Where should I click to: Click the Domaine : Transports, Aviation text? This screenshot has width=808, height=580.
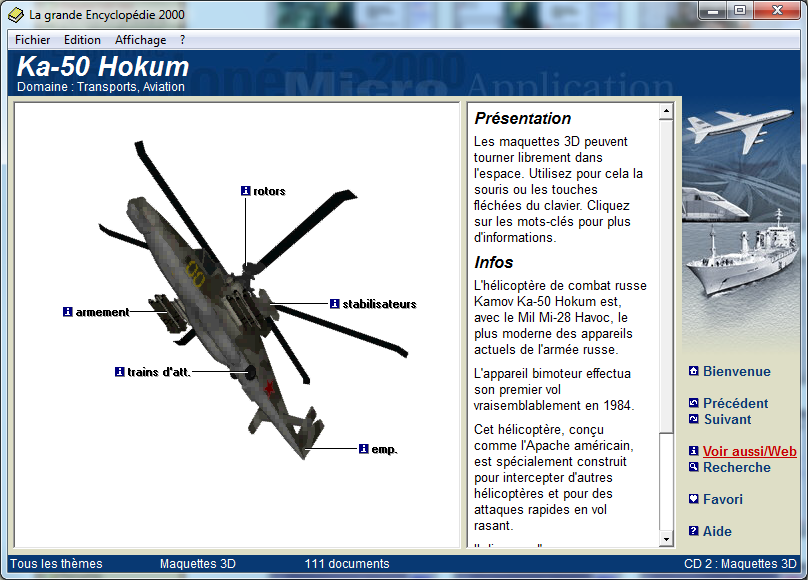(x=101, y=87)
